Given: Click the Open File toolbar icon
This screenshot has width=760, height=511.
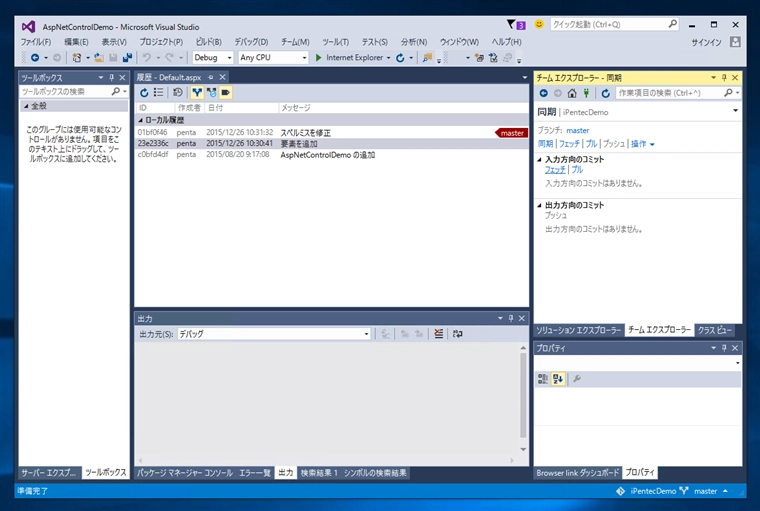Looking at the screenshot, I should click(99, 58).
